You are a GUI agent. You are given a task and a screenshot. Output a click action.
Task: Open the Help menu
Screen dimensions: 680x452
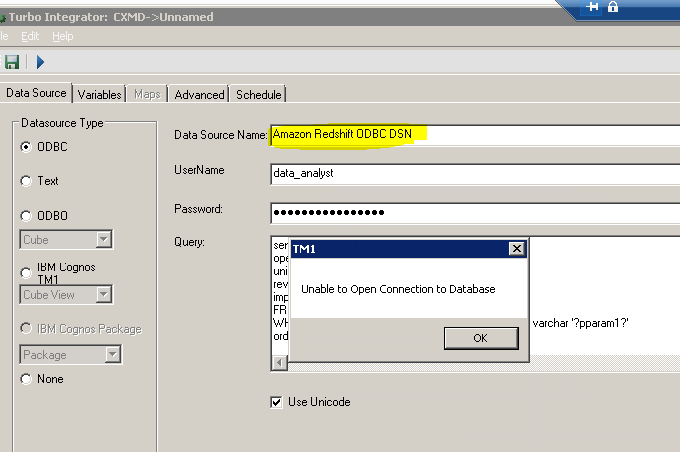pos(62,36)
